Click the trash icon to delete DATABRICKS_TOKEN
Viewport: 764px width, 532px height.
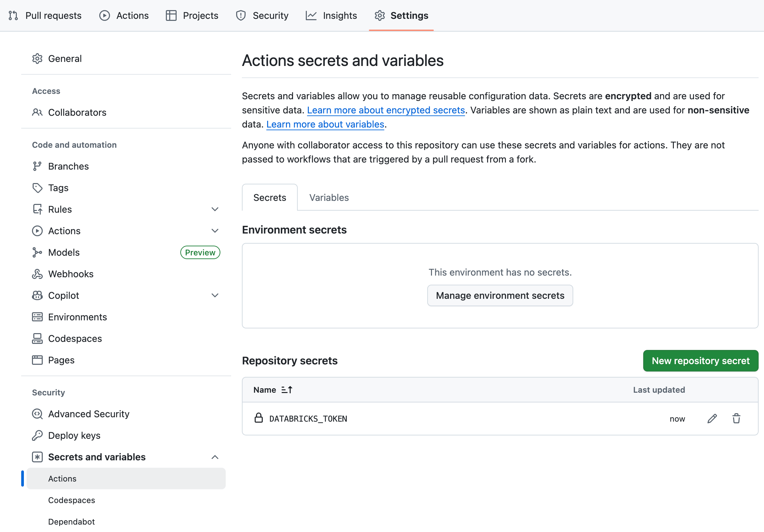click(736, 419)
